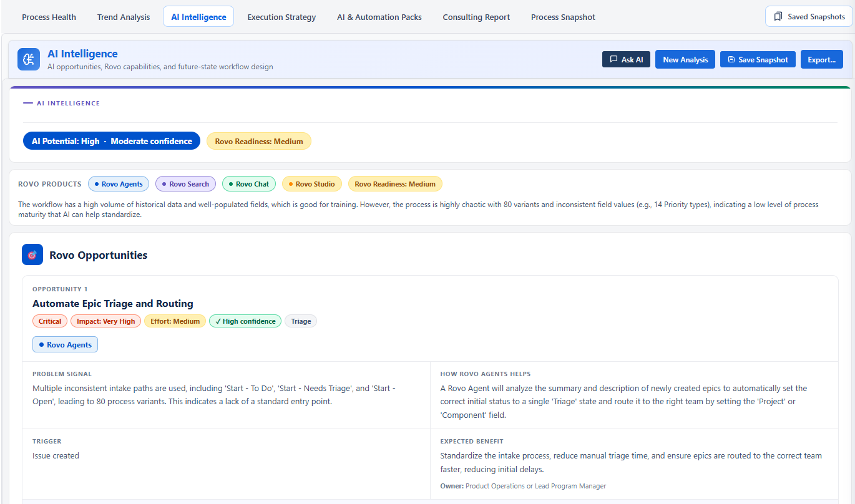The image size is (855, 504).
Task: Click the Ask AI chat button
Action: (626, 60)
